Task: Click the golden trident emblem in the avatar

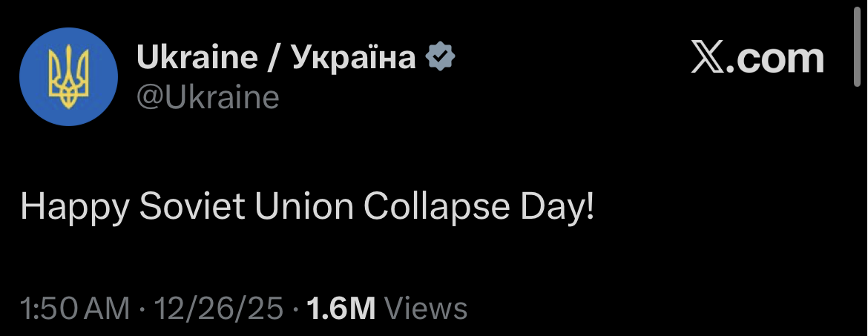Action: pyautogui.click(x=68, y=76)
